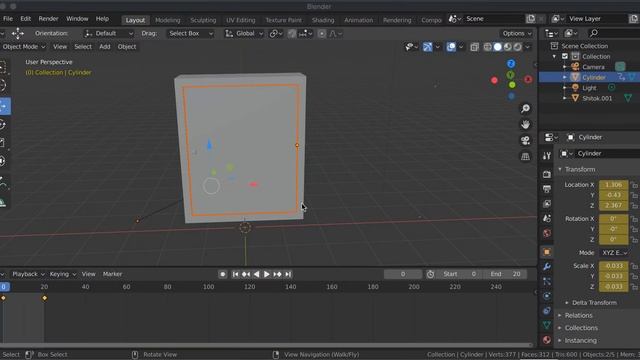The width and height of the screenshot is (640, 360).
Task: Open the Particles properties tab icon
Action: pos(547,281)
